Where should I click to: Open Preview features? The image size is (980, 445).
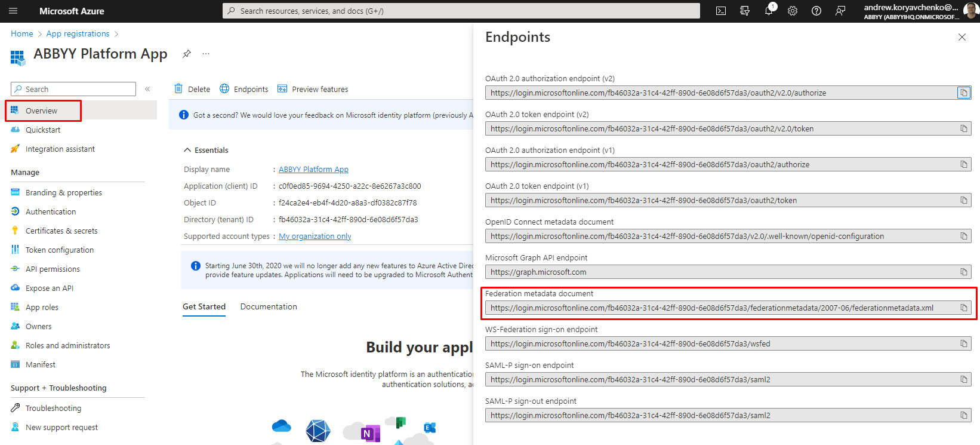(x=313, y=89)
